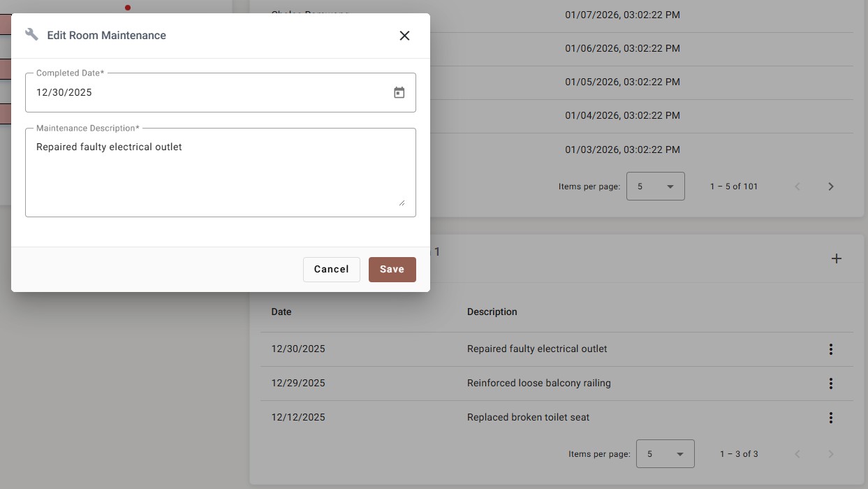Cancel editing room maintenance
This screenshot has height=489, width=868.
coord(331,270)
